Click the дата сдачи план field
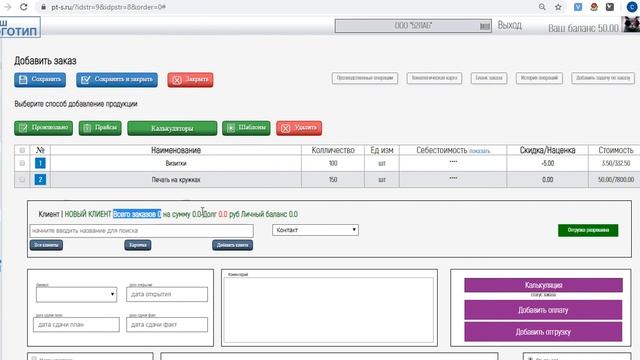The height and width of the screenshot is (360, 640). coord(76,325)
